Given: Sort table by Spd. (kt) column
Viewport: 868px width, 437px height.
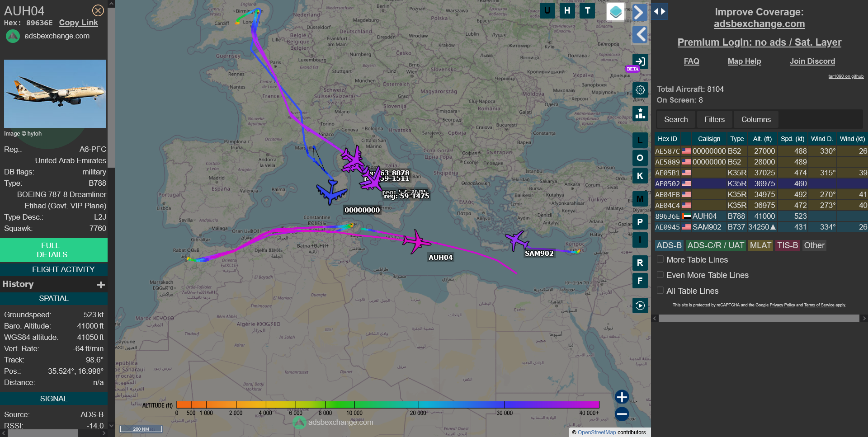Looking at the screenshot, I should [x=793, y=139].
